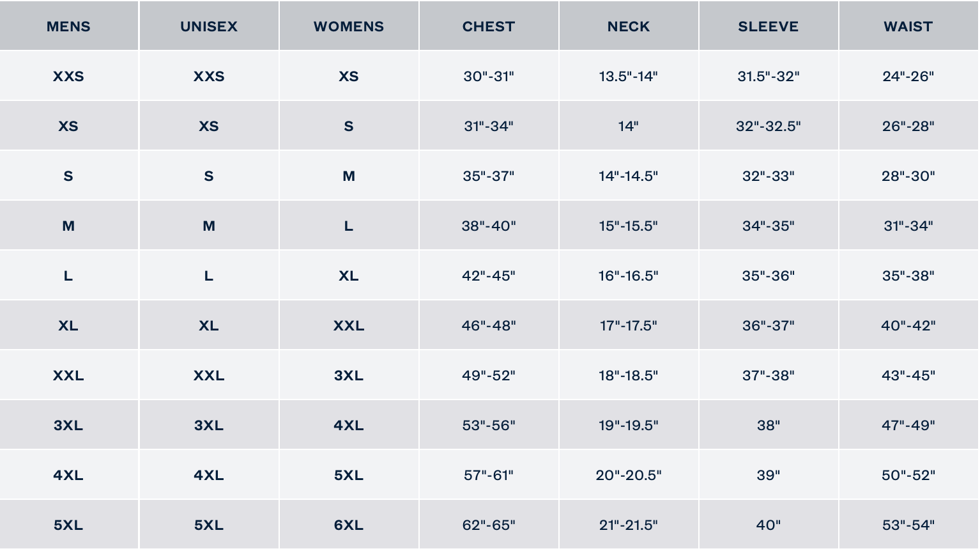Select sleeve value 38" cell

click(769, 425)
